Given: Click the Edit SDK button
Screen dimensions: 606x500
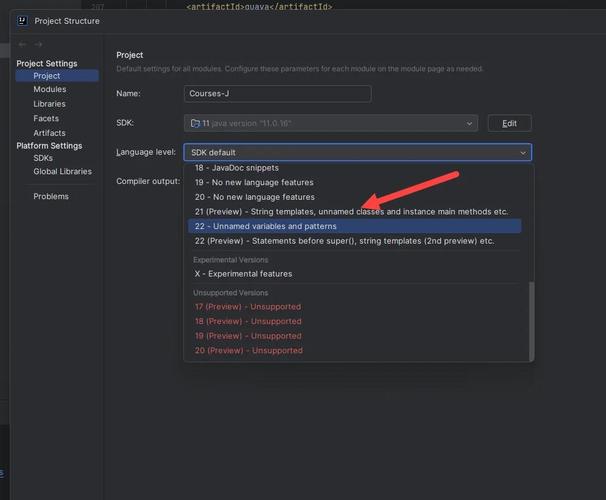Looking at the screenshot, I should click(509, 123).
